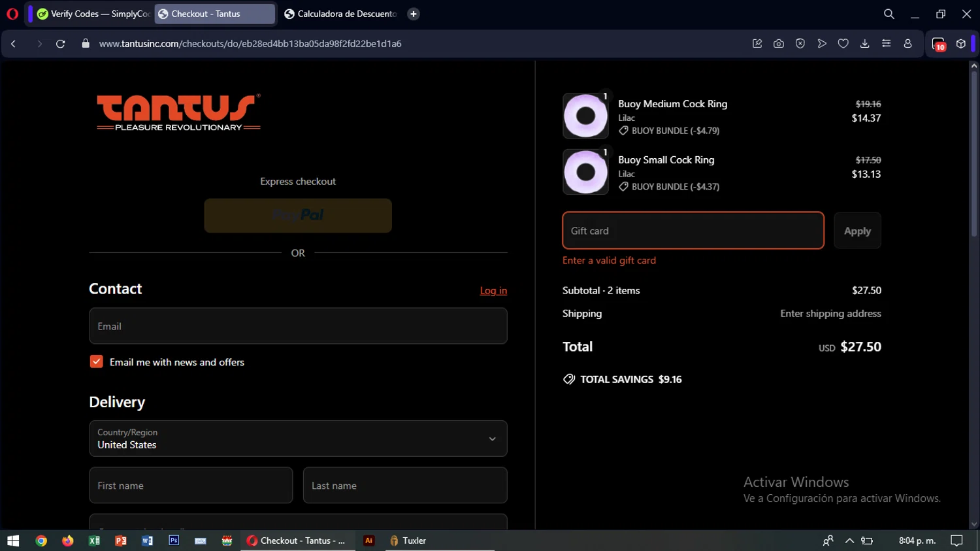Select Checkout - Tantus taskbar window
This screenshot has width=980, height=551.
[297, 541]
